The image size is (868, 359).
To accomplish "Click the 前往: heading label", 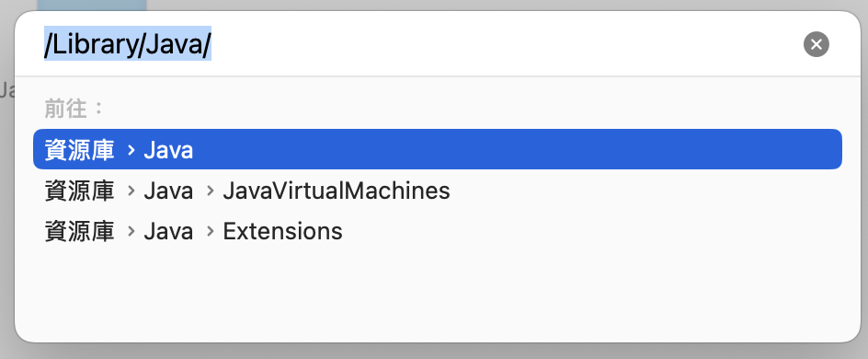I will click(74, 109).
